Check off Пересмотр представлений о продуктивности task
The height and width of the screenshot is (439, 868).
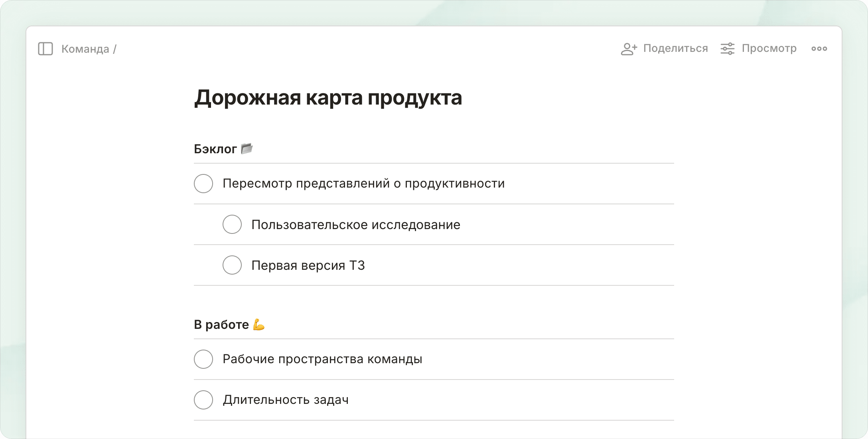tap(203, 184)
